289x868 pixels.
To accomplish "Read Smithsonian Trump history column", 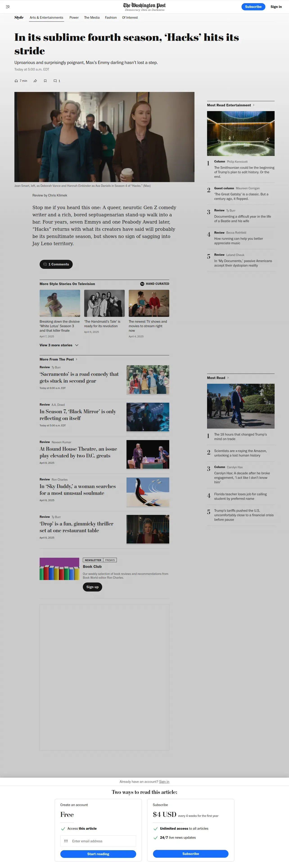I will [x=244, y=172].
